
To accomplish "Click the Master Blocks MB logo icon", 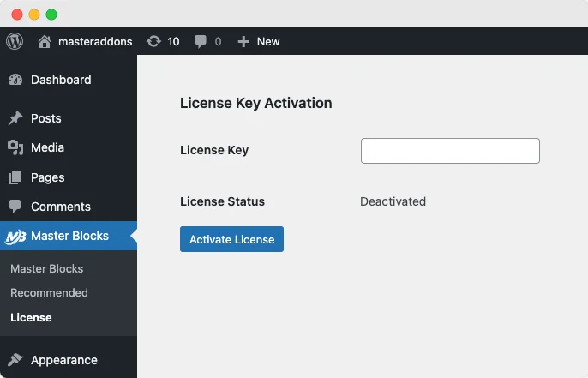I will click(15, 237).
